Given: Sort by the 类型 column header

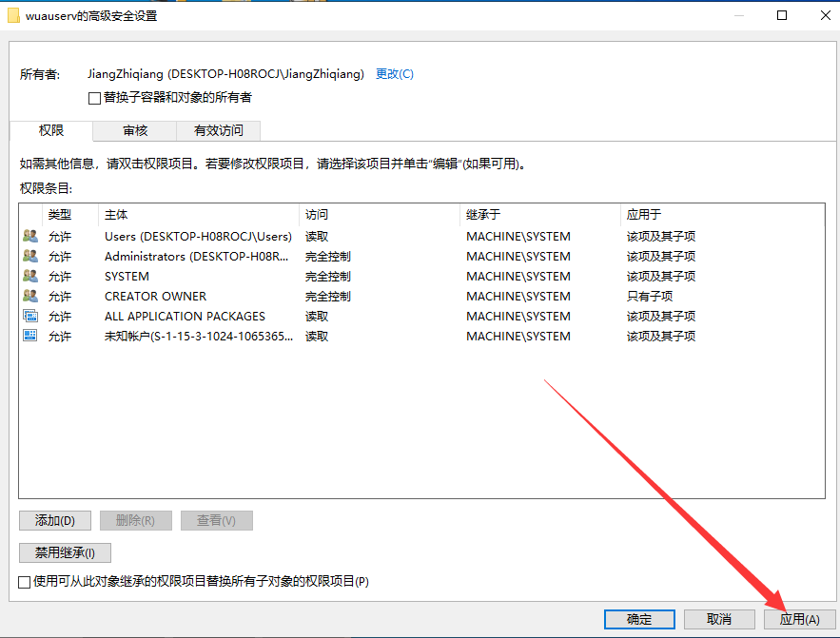Looking at the screenshot, I should 70,215.
